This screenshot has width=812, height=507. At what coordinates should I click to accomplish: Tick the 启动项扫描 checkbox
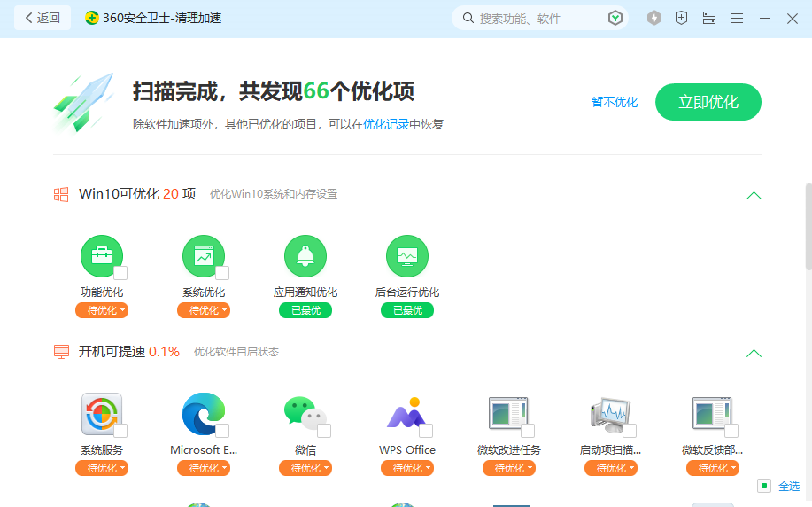coord(630,431)
